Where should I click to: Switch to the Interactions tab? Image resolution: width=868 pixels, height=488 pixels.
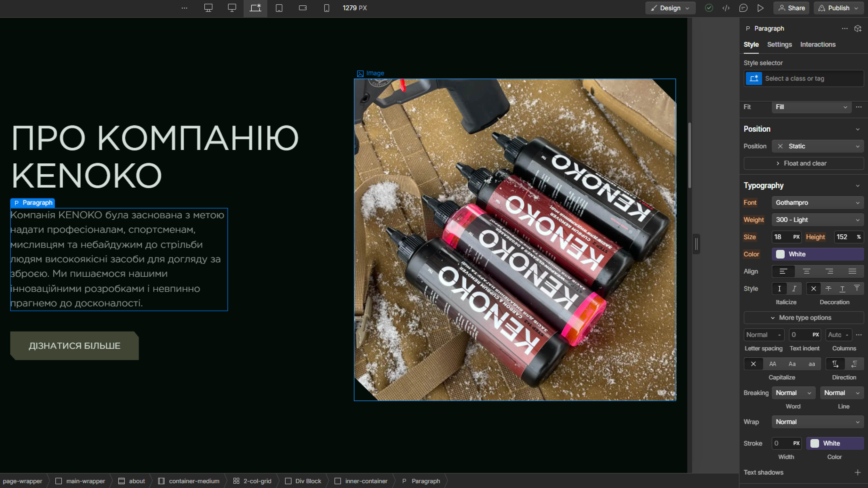(x=818, y=44)
